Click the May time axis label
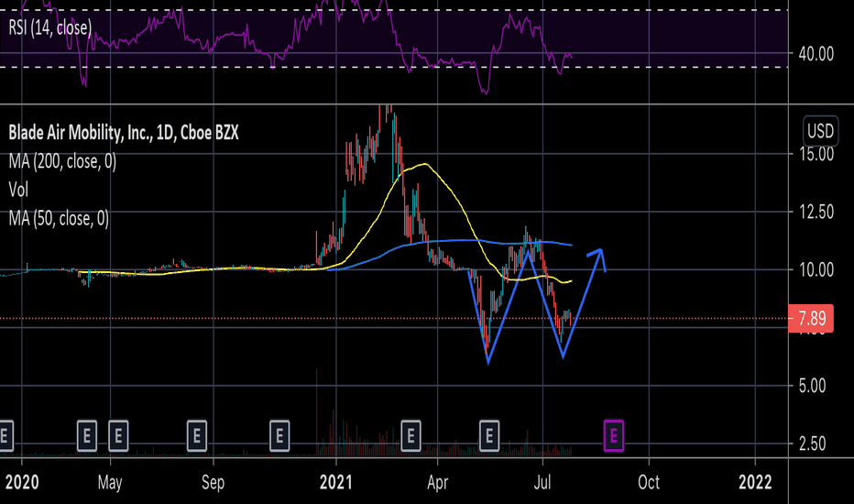The width and height of the screenshot is (854, 504). 110,482
